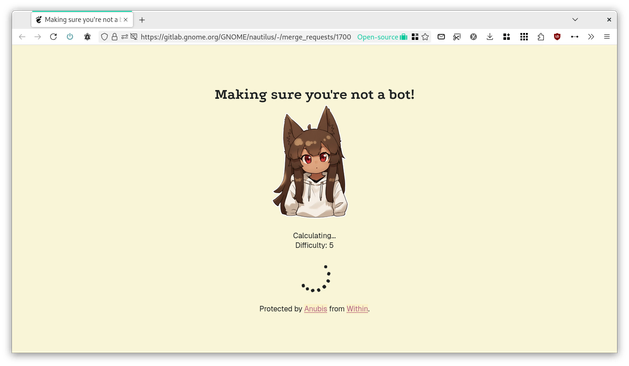Close the browser window
This screenshot has width=629, height=366.
[x=609, y=19]
